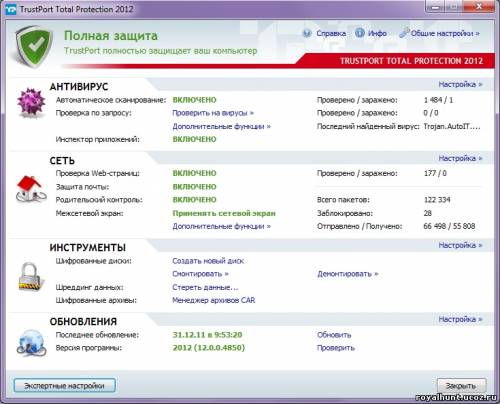Expand Проверить на вирусы menu
This screenshot has height=404, width=500.
tap(213, 113)
